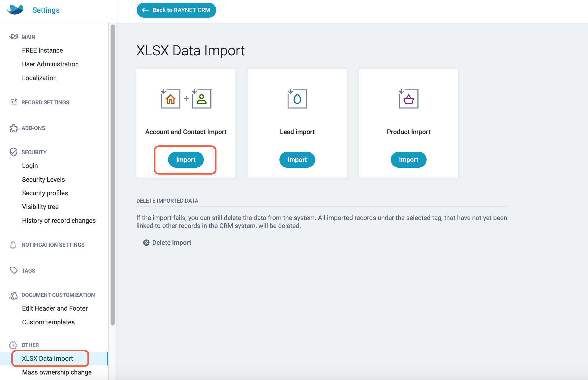Image resolution: width=588 pixels, height=380 pixels.
Task: Expand the ADD-ONS section
Action: [33, 128]
